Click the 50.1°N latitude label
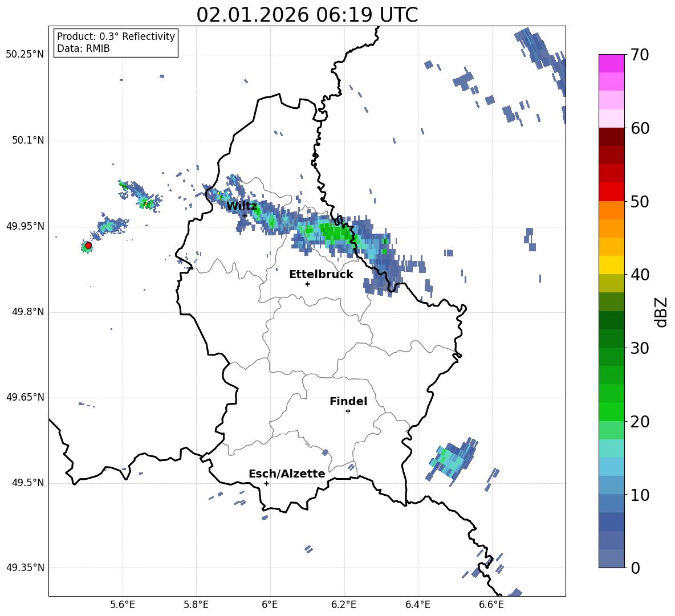This screenshot has width=675, height=616. [x=28, y=141]
